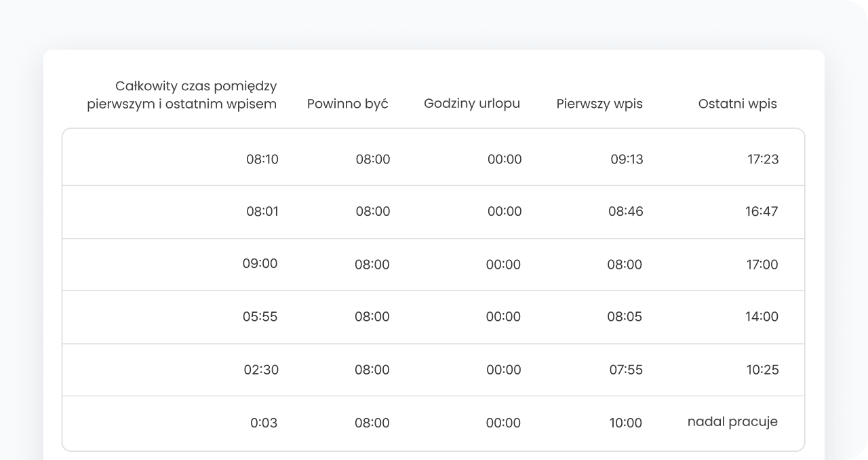Click the last entry time 17:00
The width and height of the screenshot is (868, 460).
762,265
